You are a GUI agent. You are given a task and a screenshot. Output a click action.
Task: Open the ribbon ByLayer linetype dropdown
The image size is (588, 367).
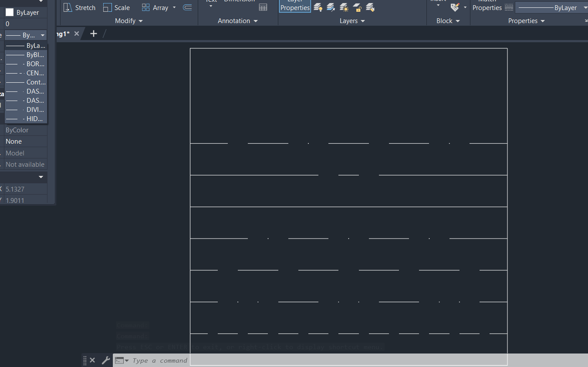pyautogui.click(x=585, y=7)
